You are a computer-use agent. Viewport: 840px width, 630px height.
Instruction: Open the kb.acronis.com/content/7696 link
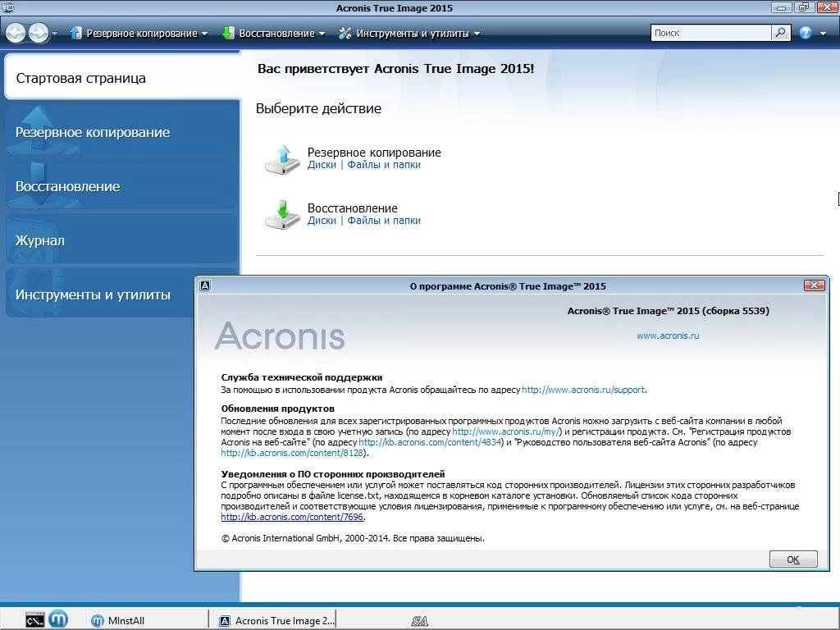(x=293, y=518)
